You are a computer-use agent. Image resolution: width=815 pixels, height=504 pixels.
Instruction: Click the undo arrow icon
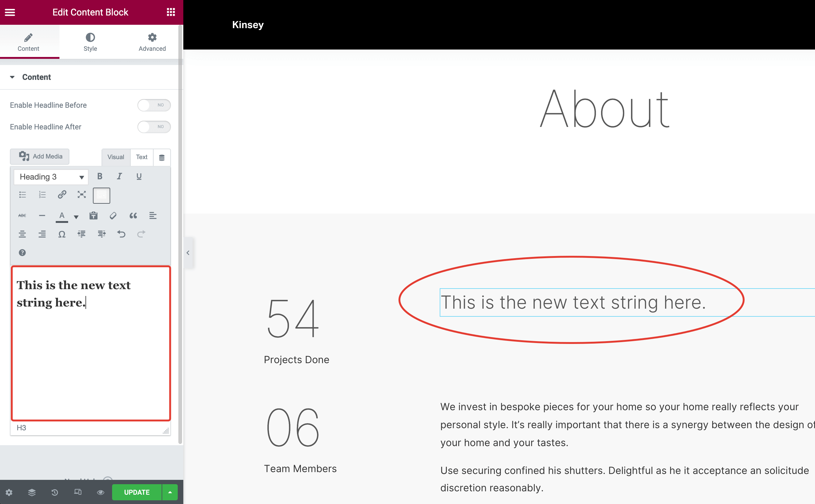click(x=121, y=234)
